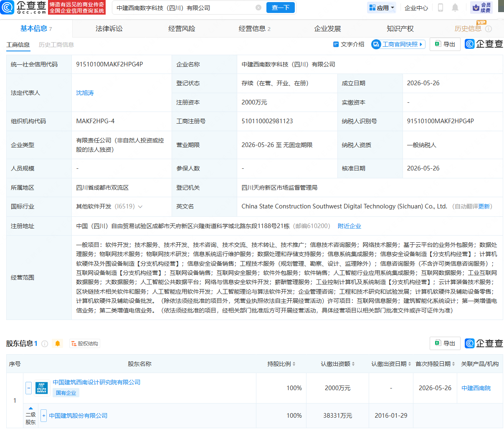Switch to the 知识产权 tab

400,28
